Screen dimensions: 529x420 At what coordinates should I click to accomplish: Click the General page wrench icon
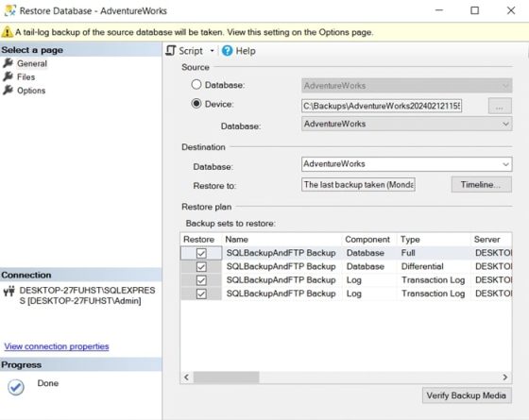9,63
